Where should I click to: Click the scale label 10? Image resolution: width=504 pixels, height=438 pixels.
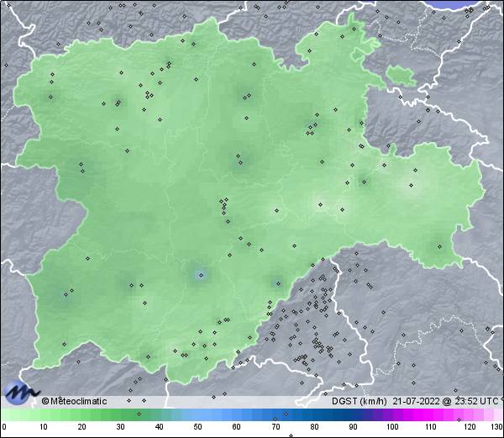click(44, 427)
